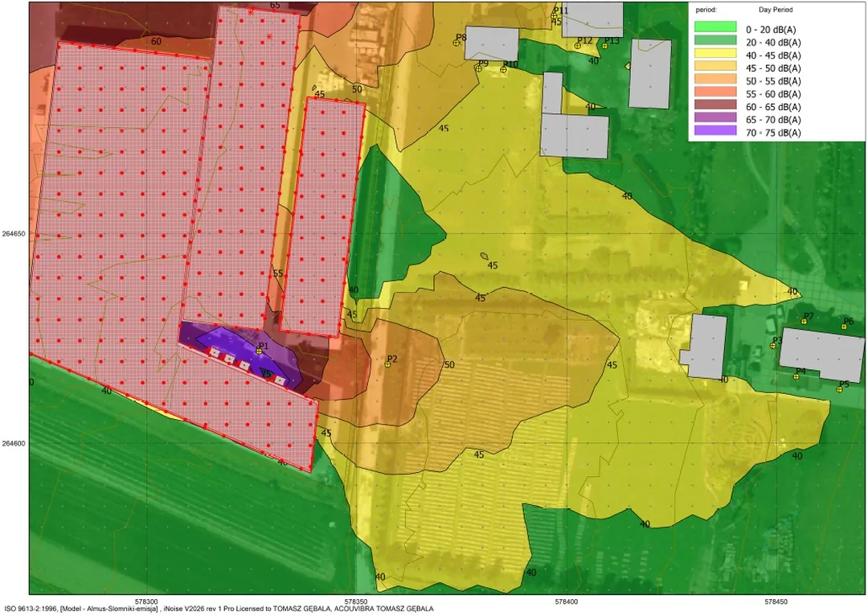The height and width of the screenshot is (616, 868).
Task: Click receiver point P12
Action: [x=578, y=46]
